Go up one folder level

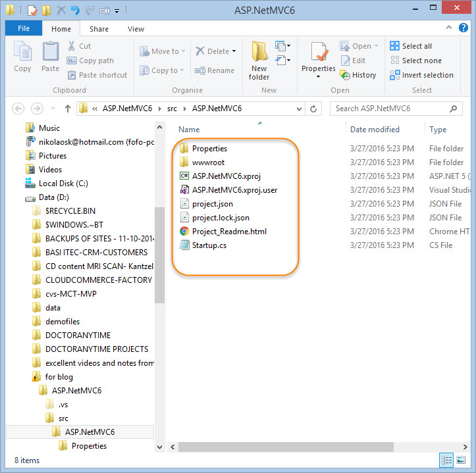(68, 109)
